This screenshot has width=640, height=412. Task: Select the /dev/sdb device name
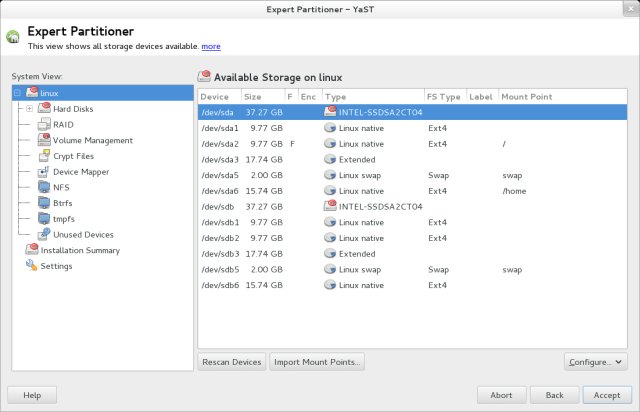[218, 207]
